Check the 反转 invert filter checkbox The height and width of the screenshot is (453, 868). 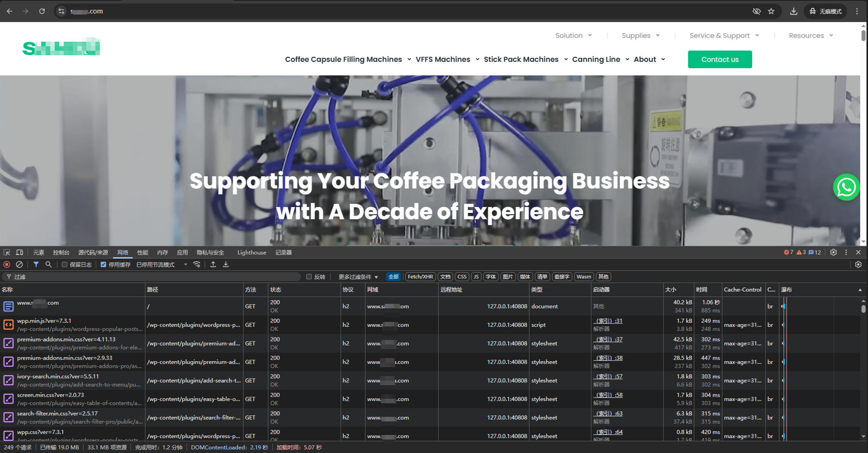pos(309,277)
